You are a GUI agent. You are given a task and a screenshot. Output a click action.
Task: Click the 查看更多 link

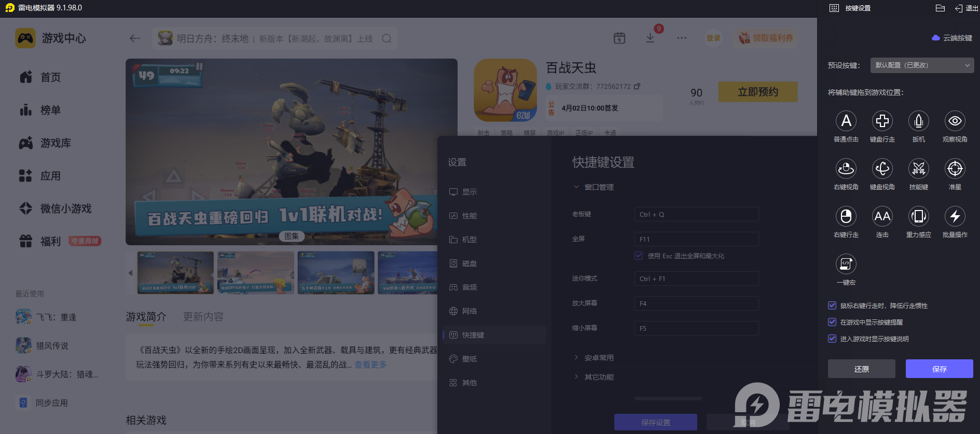[x=370, y=365]
